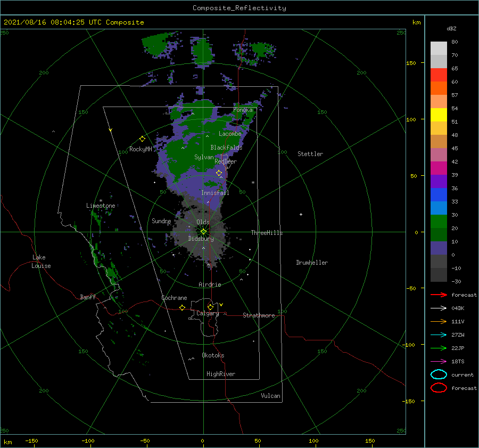This screenshot has width=479, height=448.
Task: Click the yellow diamond marker near Cochrane
Action: 182,307
